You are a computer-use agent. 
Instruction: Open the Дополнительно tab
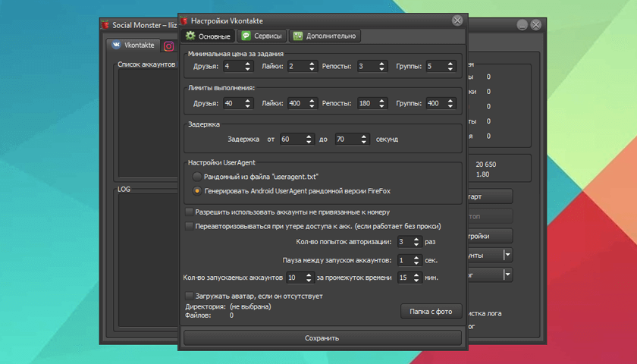[325, 36]
